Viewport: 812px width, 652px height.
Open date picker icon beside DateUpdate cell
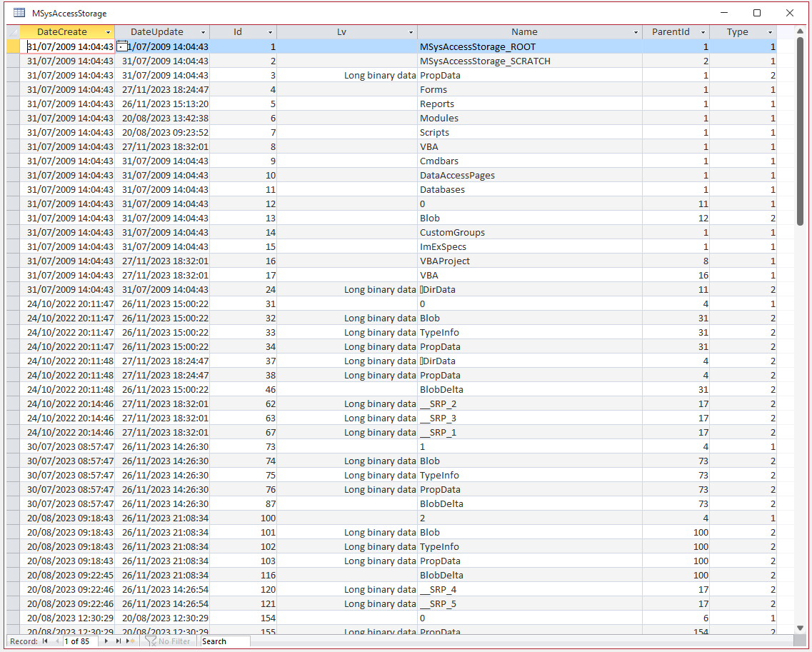121,46
